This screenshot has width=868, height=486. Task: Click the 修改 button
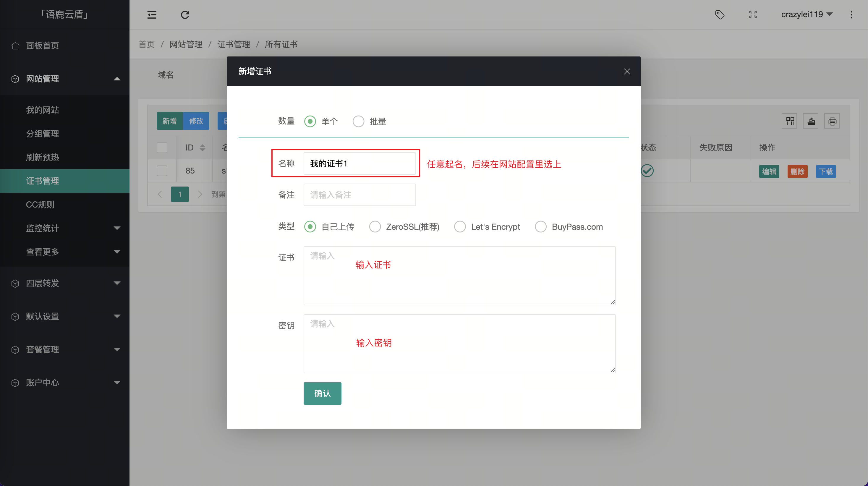point(196,121)
